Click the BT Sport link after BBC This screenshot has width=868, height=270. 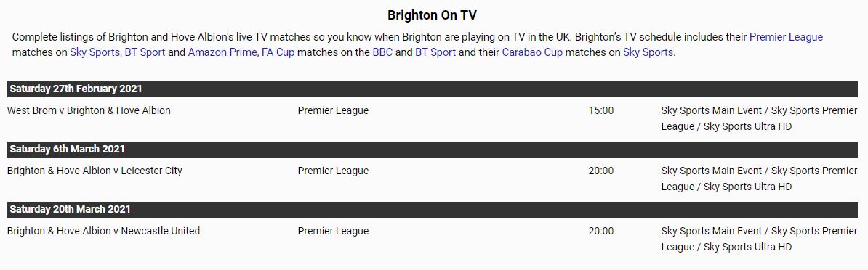435,52
